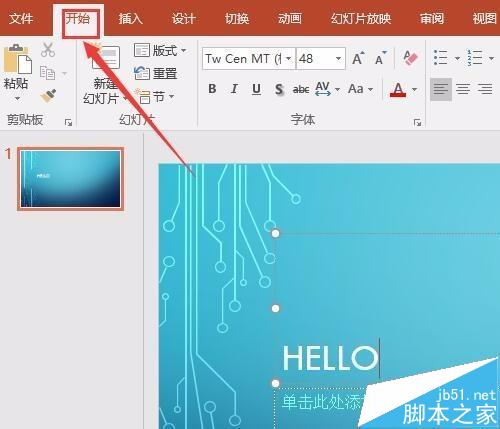This screenshot has height=429, width=500.
Task: Click the scissors cut icon
Action: 48,50
